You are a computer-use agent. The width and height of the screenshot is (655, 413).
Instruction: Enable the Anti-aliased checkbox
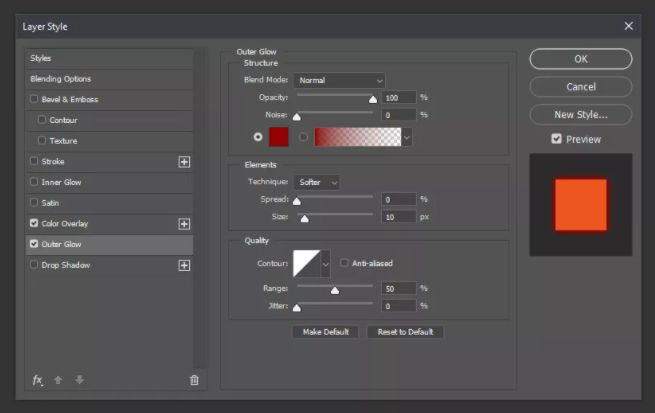coord(344,263)
